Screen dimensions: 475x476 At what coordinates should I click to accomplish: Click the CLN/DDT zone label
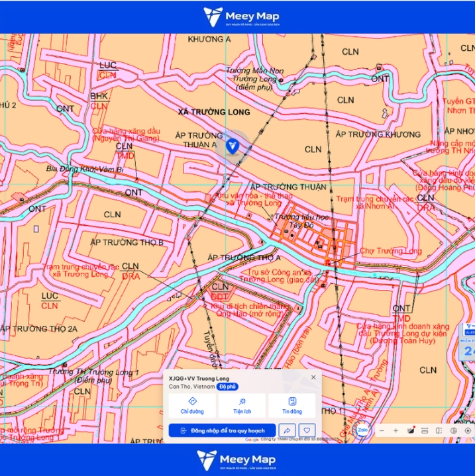click(x=221, y=291)
